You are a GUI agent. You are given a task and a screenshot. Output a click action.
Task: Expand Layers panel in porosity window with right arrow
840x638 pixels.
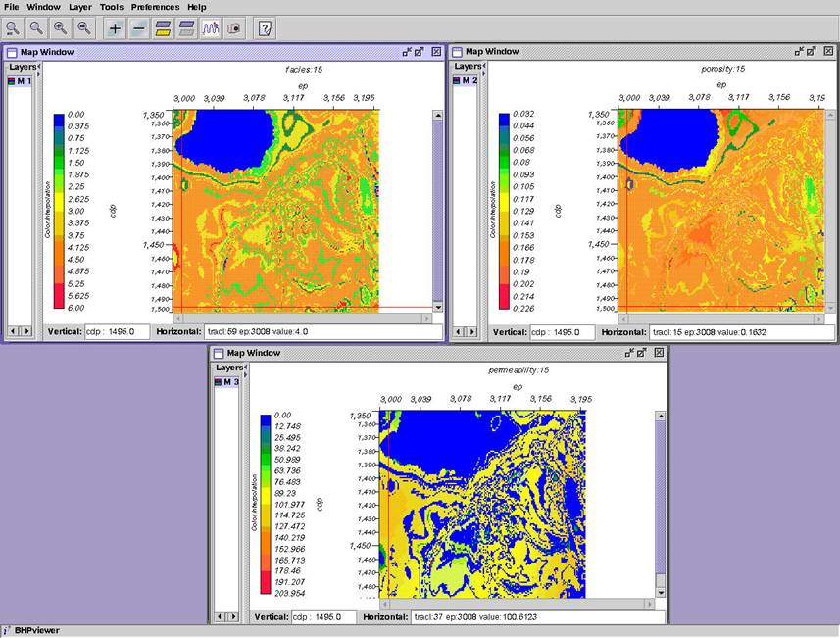484,73
